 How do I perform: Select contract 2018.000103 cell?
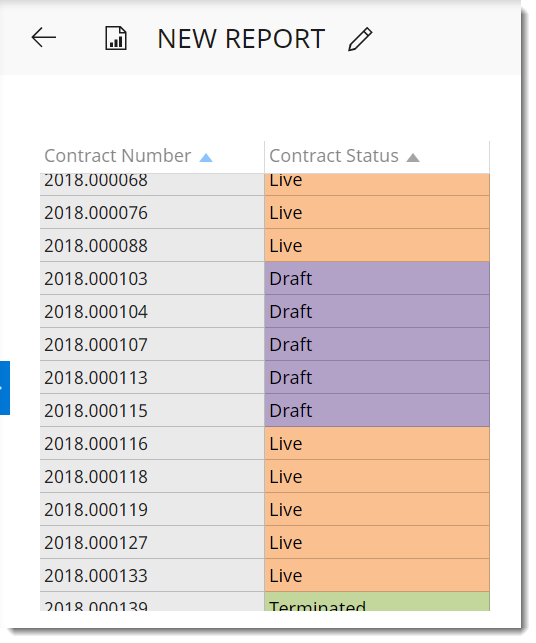tap(152, 278)
